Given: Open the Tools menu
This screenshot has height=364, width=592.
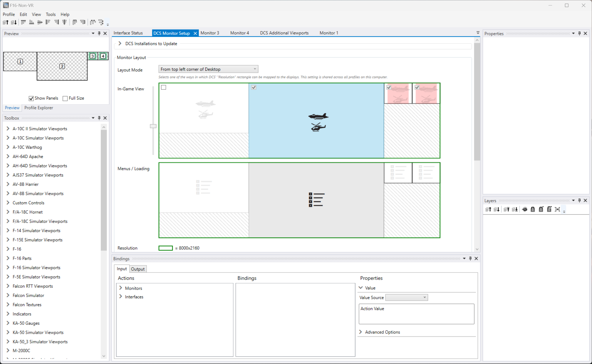Looking at the screenshot, I should (x=51, y=14).
